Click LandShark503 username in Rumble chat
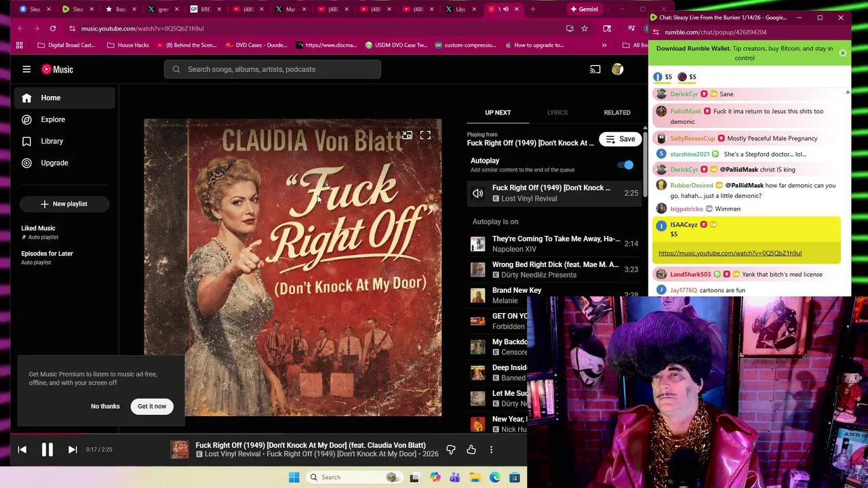 pyautogui.click(x=690, y=274)
